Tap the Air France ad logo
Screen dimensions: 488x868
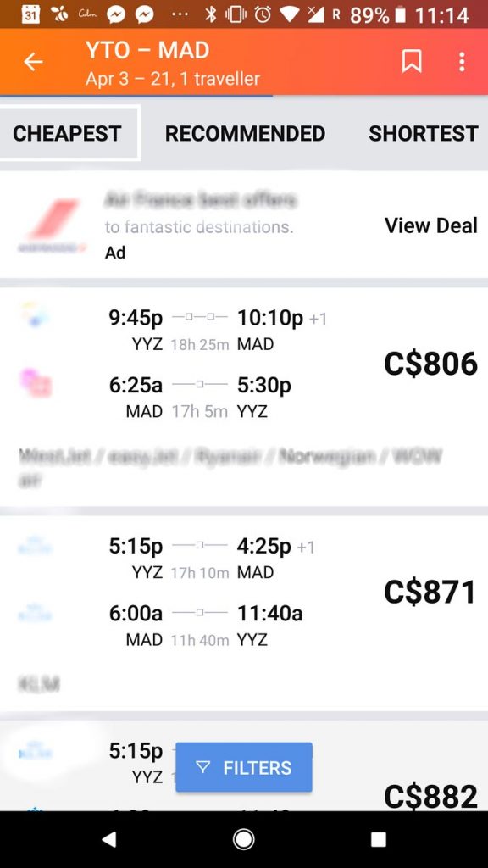[x=52, y=225]
